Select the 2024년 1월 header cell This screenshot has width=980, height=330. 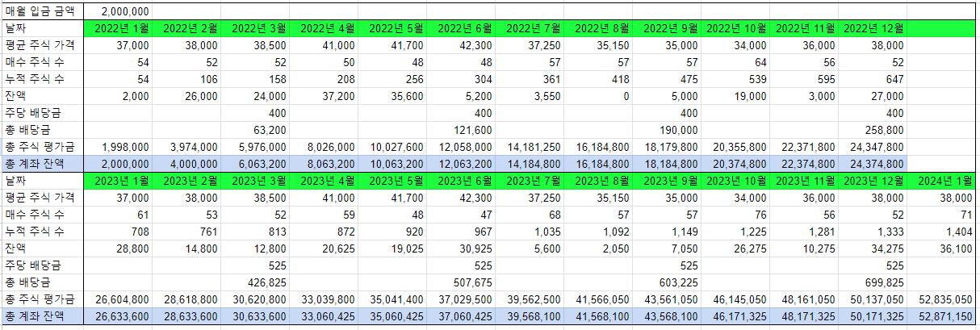coord(941,180)
